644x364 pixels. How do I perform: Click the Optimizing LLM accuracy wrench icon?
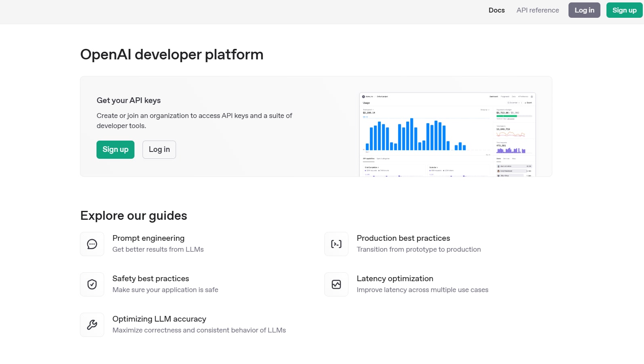pyautogui.click(x=92, y=325)
